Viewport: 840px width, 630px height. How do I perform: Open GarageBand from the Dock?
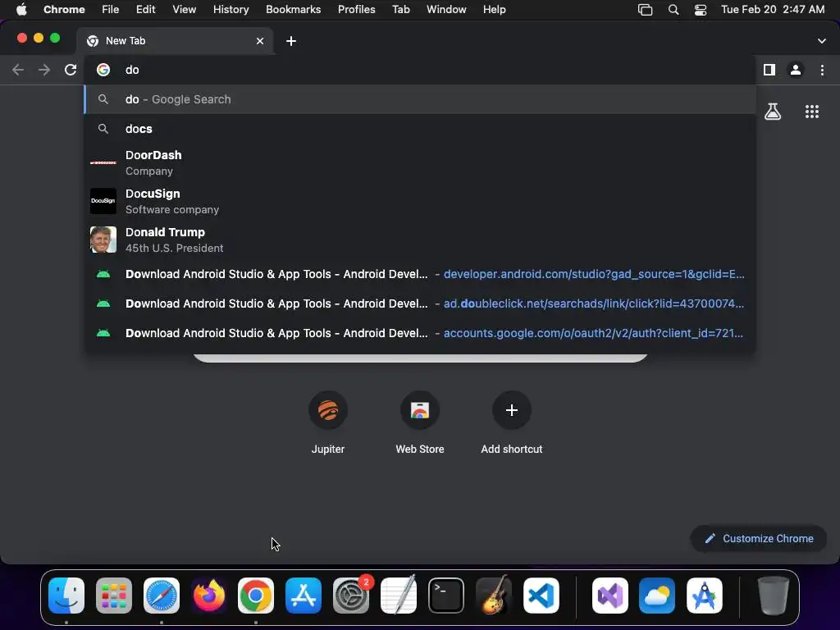coord(493,596)
